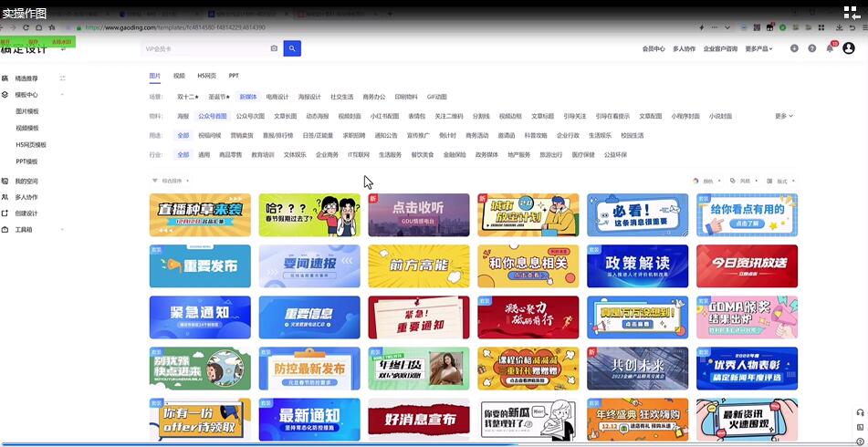The height and width of the screenshot is (447, 868).
Task: Click the camera image-search icon
Action: click(274, 48)
